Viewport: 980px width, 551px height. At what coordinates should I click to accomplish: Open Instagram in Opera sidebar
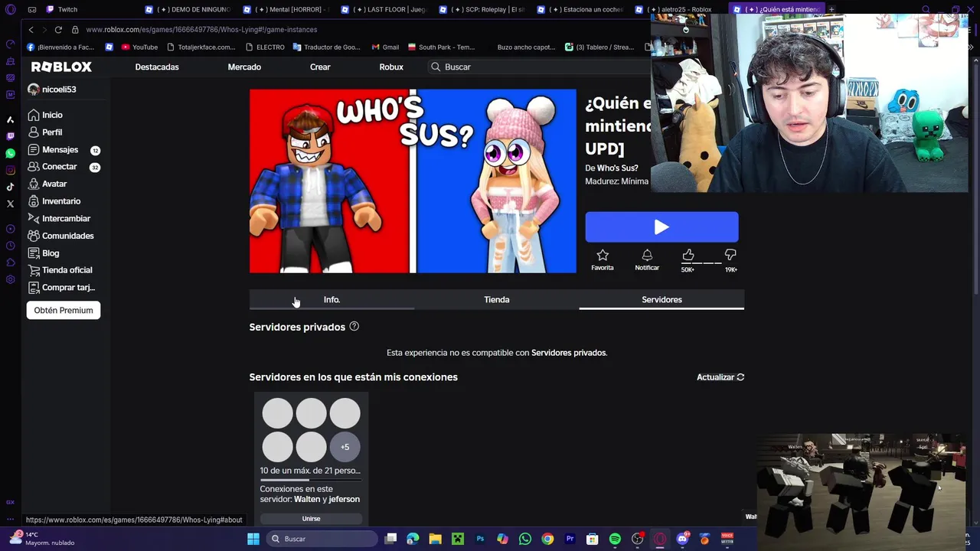click(x=10, y=170)
